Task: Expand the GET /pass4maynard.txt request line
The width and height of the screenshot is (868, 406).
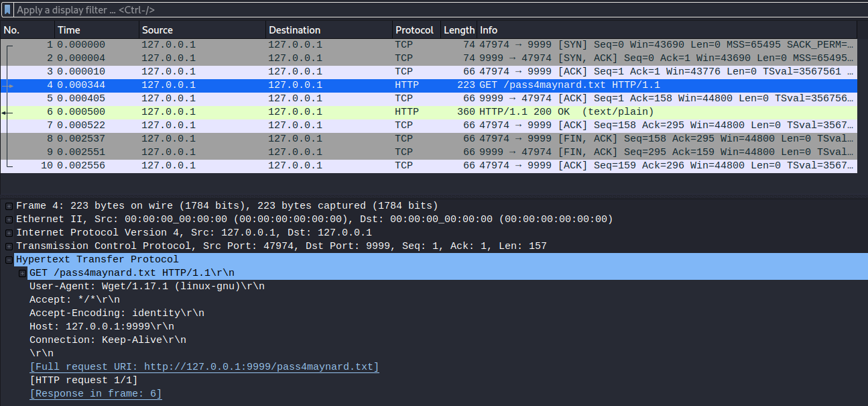Action: click(x=22, y=273)
